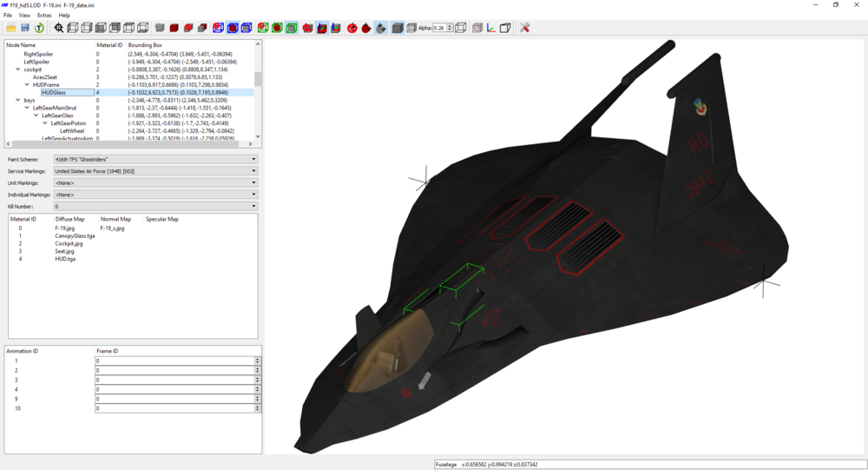Collapse the HUDFrame tree node
The image size is (868, 470).
(x=27, y=85)
